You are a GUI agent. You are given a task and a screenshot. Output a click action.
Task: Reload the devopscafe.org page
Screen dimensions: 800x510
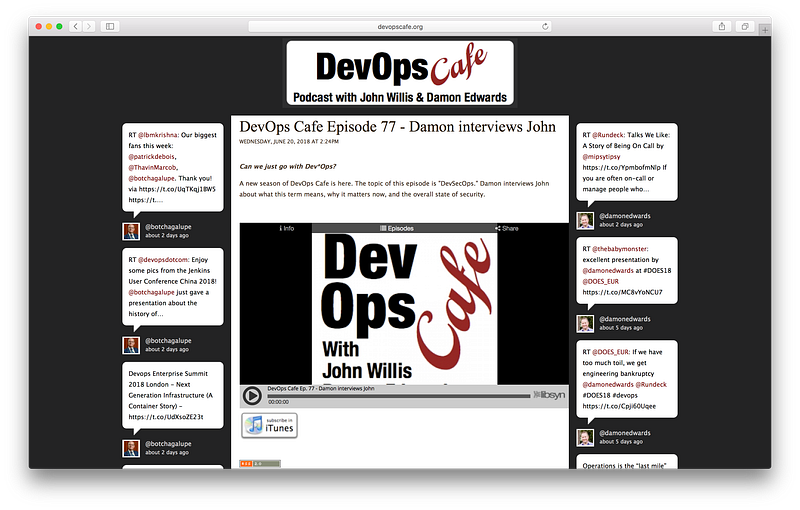tap(545, 27)
